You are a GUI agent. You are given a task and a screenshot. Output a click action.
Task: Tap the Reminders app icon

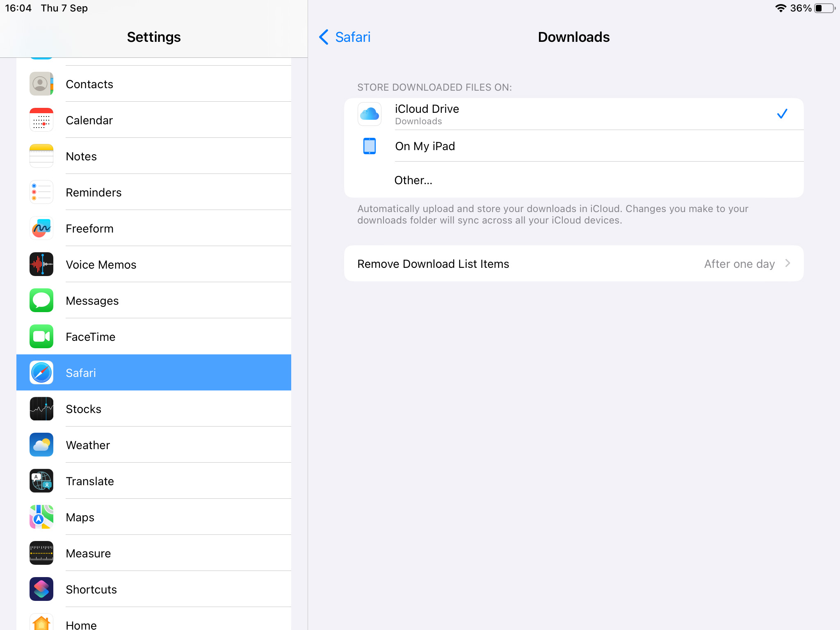[41, 192]
